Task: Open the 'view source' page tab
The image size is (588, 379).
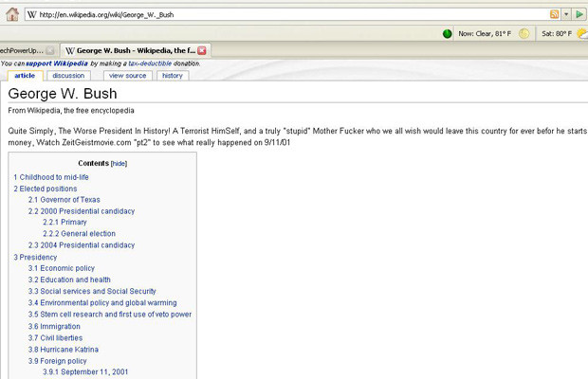Action: 127,75
